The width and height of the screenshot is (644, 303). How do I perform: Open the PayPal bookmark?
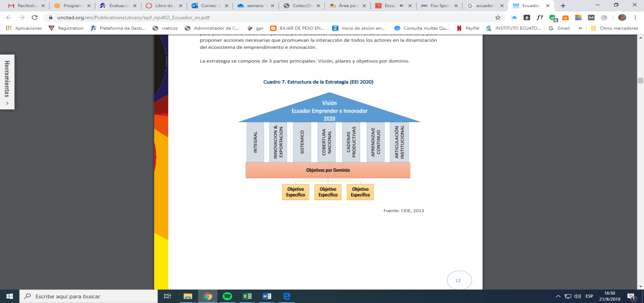[468, 28]
